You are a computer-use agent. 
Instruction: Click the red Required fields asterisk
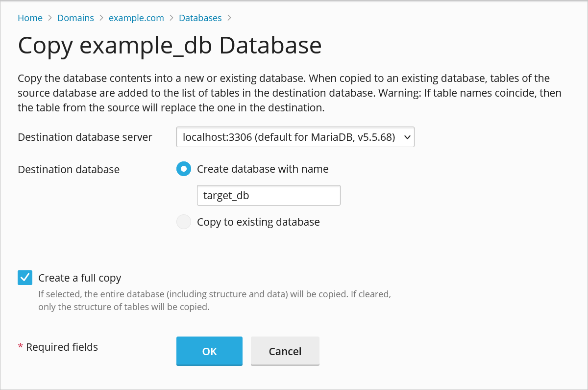point(21,347)
